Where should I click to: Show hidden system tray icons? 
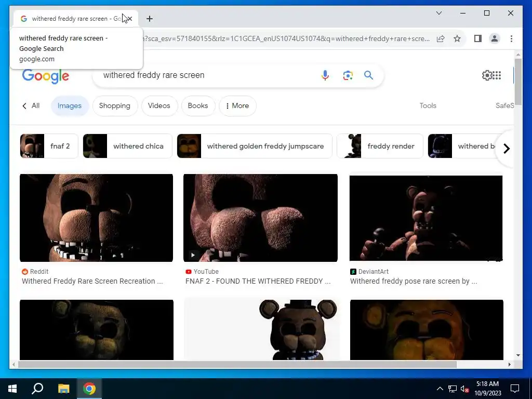pyautogui.click(x=440, y=389)
